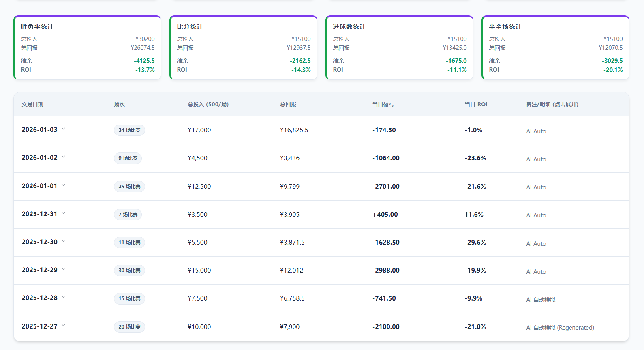Open the 30 场比赛 badge
This screenshot has width=644, height=350.
coord(129,271)
